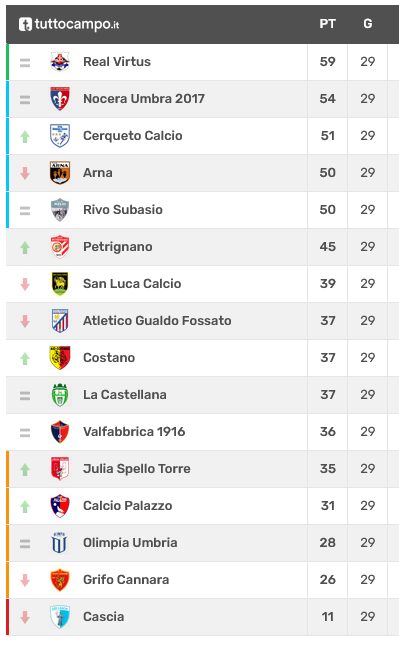The height and width of the screenshot is (647, 399).
Task: Click the green up arrow beside Petrignano
Action: click(25, 248)
